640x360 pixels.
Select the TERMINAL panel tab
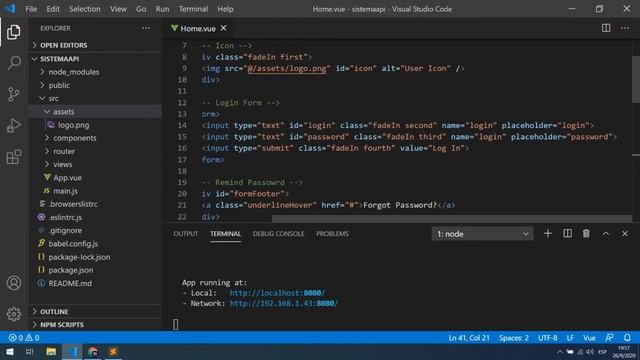coord(225,233)
